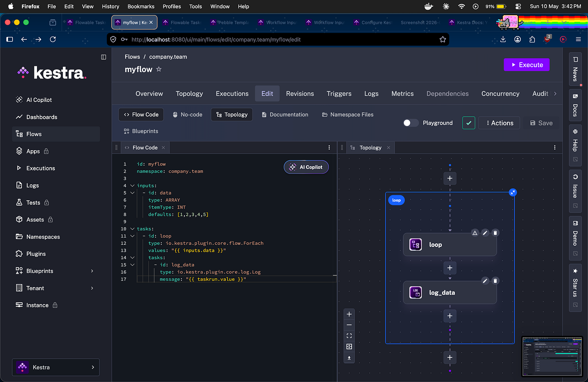Open Kestra tenant switcher at bottom
This screenshot has height=382, width=588.
(56, 367)
